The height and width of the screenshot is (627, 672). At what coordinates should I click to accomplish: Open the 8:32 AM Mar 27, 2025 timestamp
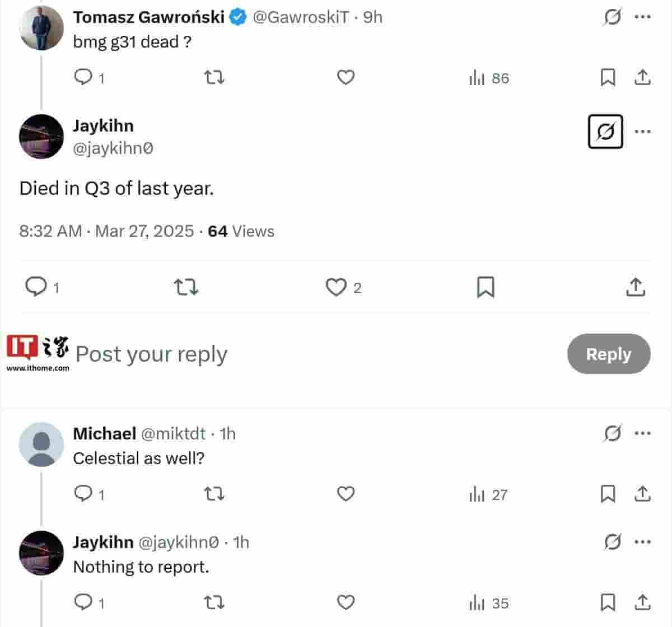(106, 231)
